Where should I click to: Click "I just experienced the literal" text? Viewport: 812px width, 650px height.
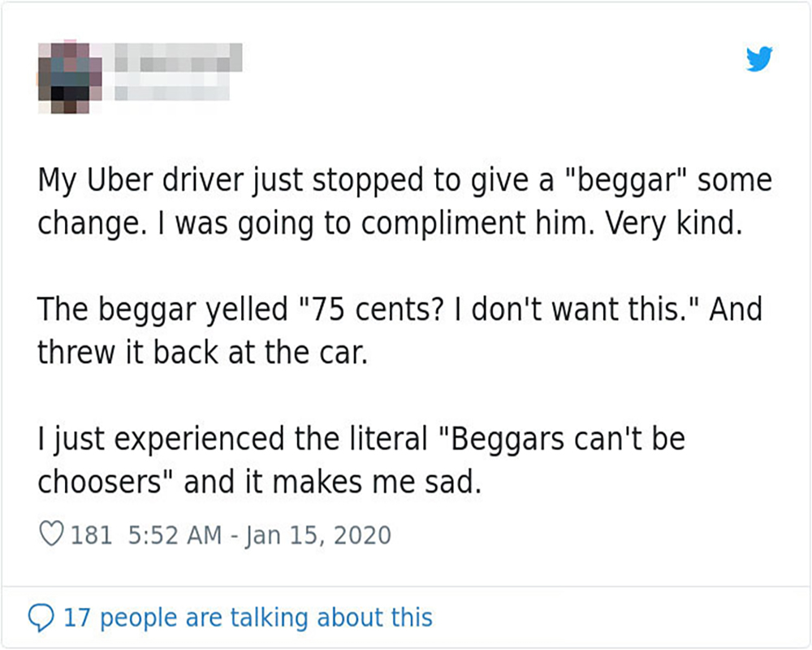(231, 440)
